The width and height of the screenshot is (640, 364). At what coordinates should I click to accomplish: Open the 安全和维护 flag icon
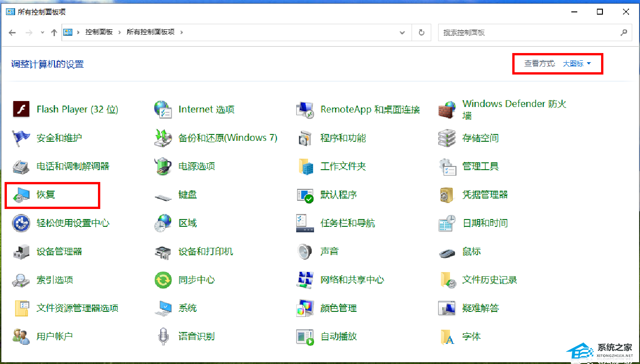tap(21, 138)
